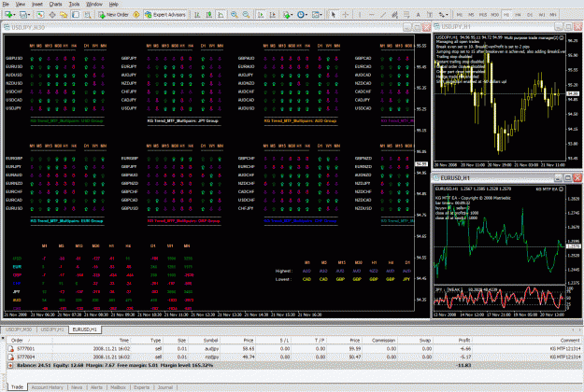
Task: Select order 5777004 nzdjpy row
Action: click(x=294, y=357)
